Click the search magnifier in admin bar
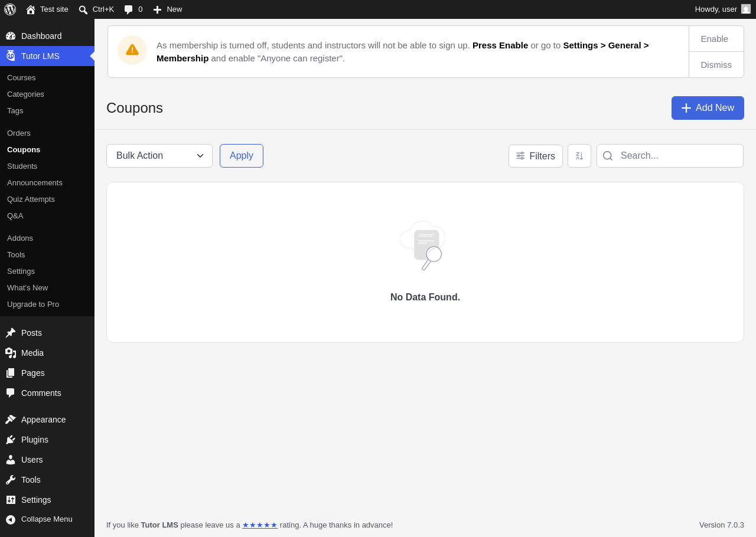The image size is (756, 537). click(83, 9)
